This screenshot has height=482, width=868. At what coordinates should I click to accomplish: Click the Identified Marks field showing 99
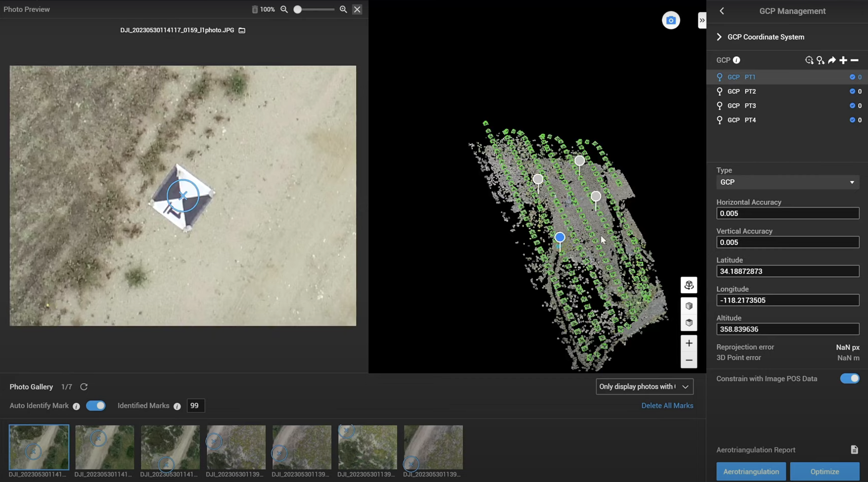coord(196,406)
